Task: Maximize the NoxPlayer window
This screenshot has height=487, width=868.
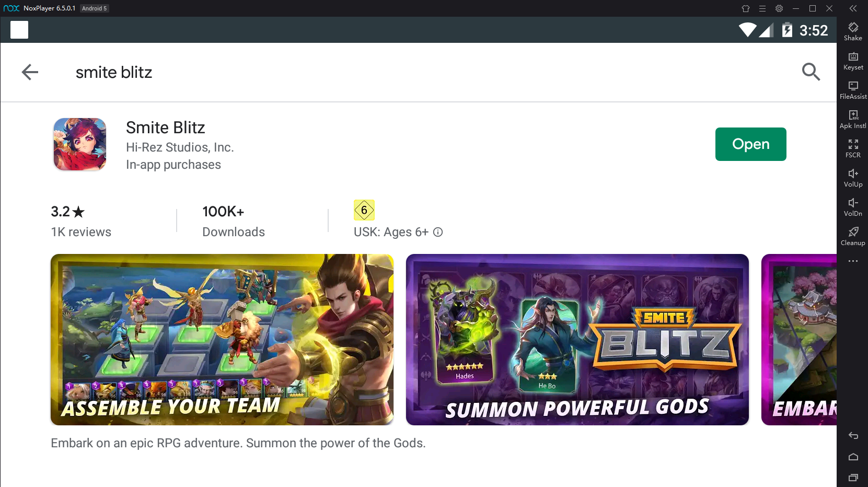Action: click(x=813, y=8)
